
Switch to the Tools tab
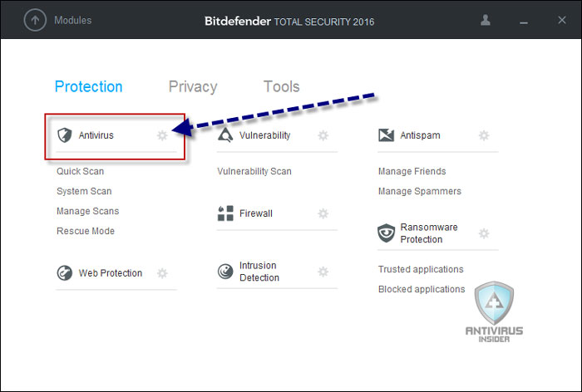point(281,86)
